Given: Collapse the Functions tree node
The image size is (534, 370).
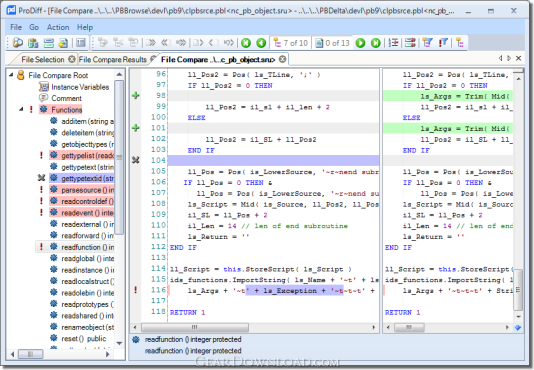Looking at the screenshot, I should pos(21,109).
